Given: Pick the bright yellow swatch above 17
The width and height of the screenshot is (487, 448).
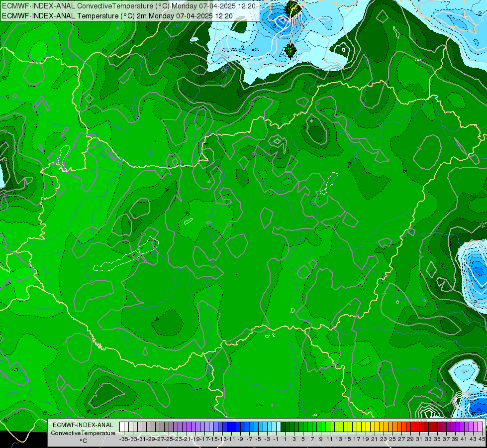Looking at the screenshot, I should [x=354, y=427].
